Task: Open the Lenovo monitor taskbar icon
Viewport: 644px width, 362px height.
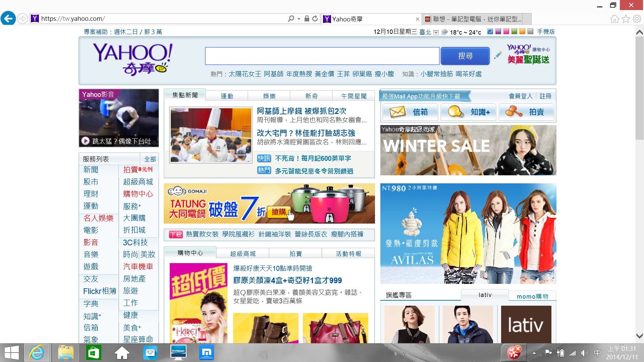Action: click(178, 353)
